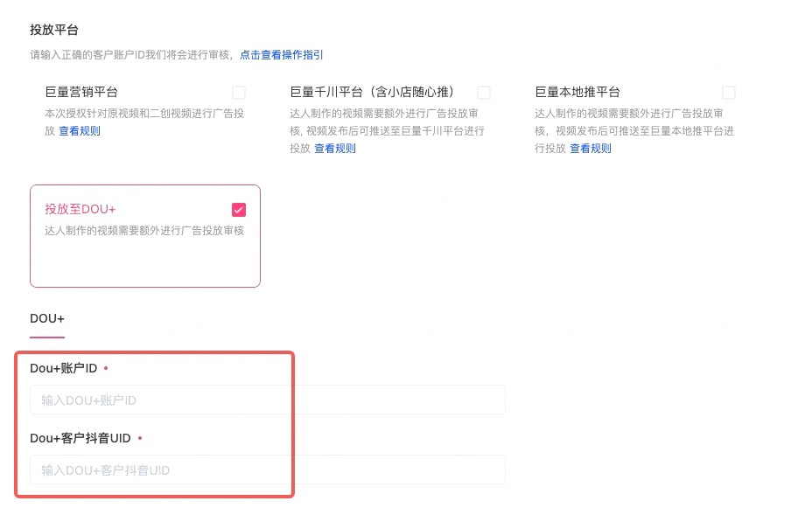Open 查看规则 link under 巨量本地推平台
This screenshot has width=812, height=515.
pos(591,149)
